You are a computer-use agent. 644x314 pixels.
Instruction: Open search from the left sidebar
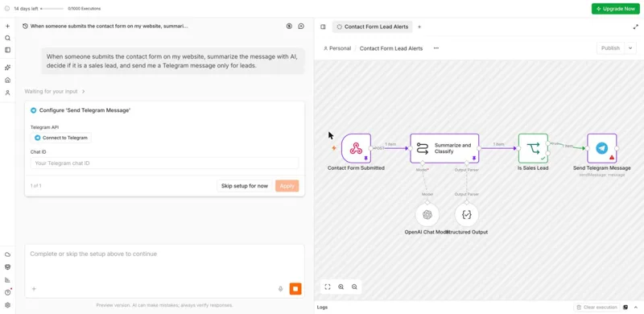[7, 38]
